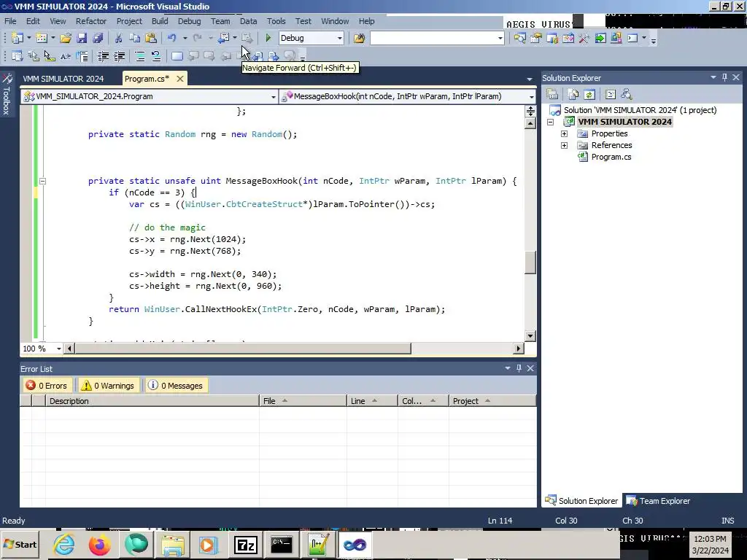Image resolution: width=747 pixels, height=560 pixels.
Task: Collapse the MessageBoxHook method outline
Action: (42, 181)
